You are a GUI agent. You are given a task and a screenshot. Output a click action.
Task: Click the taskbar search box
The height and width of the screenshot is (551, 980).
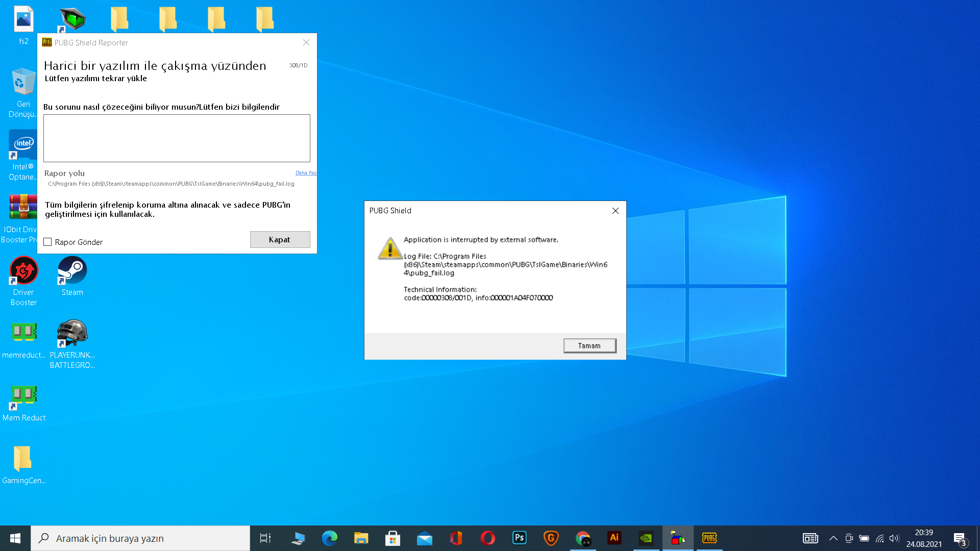pyautogui.click(x=140, y=538)
